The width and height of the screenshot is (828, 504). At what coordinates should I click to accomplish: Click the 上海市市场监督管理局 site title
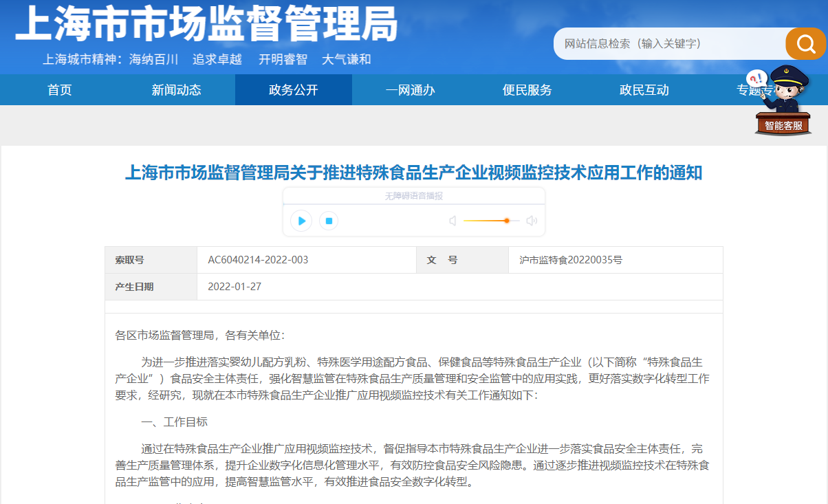pyautogui.click(x=206, y=24)
